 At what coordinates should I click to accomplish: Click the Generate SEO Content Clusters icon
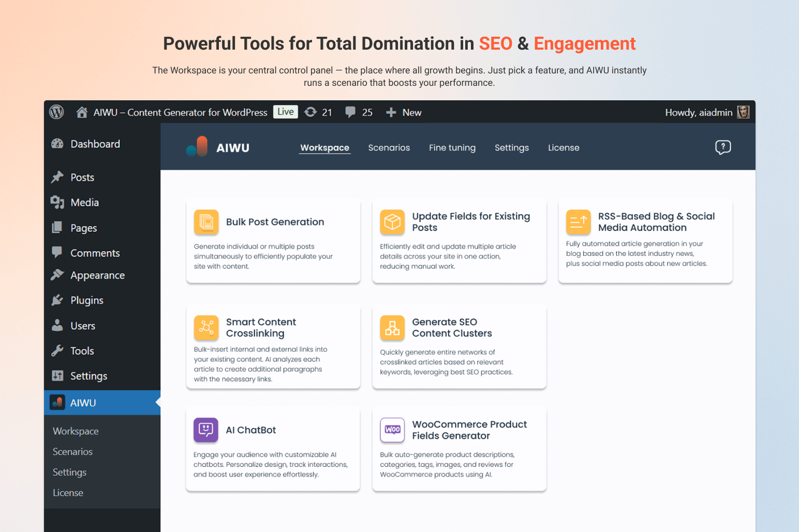point(392,327)
